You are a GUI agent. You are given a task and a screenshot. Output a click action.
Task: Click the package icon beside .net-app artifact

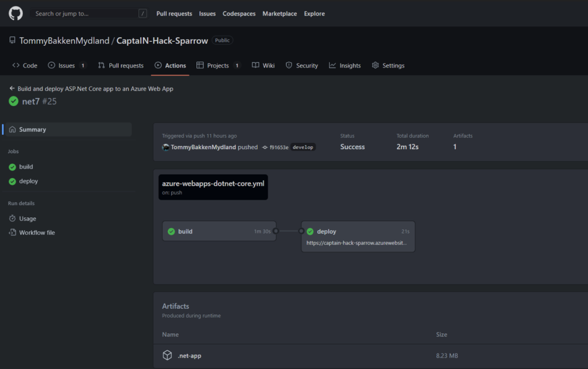(167, 355)
